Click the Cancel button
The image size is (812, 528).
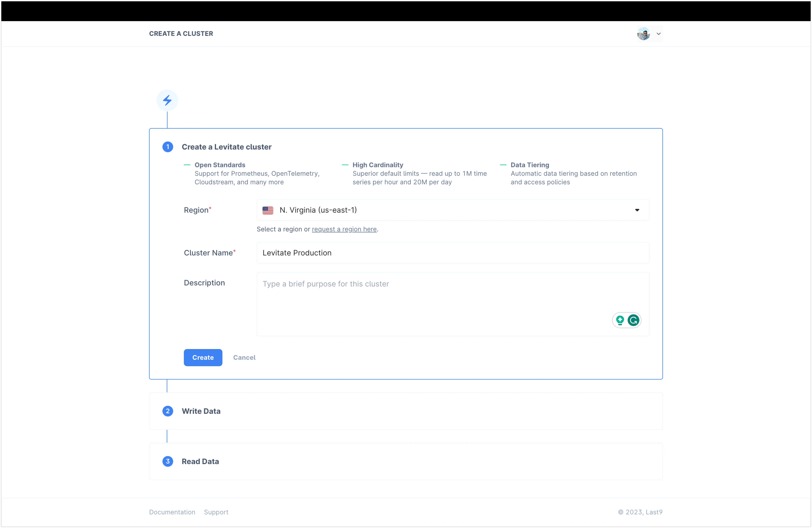(244, 357)
